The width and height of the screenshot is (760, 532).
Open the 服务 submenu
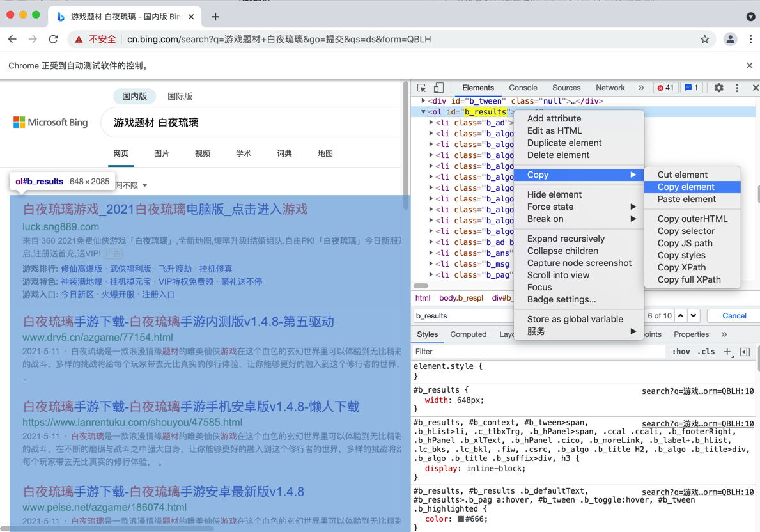coord(578,331)
